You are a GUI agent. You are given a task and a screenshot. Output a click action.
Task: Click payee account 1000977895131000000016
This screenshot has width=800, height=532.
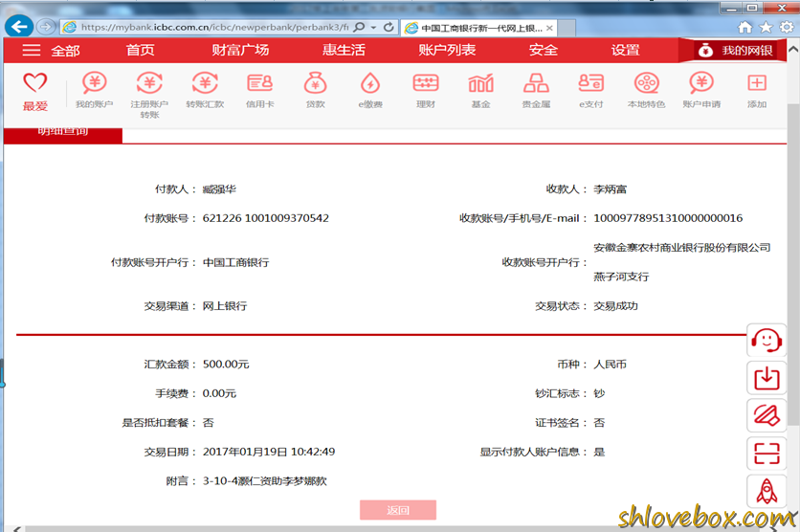(668, 218)
